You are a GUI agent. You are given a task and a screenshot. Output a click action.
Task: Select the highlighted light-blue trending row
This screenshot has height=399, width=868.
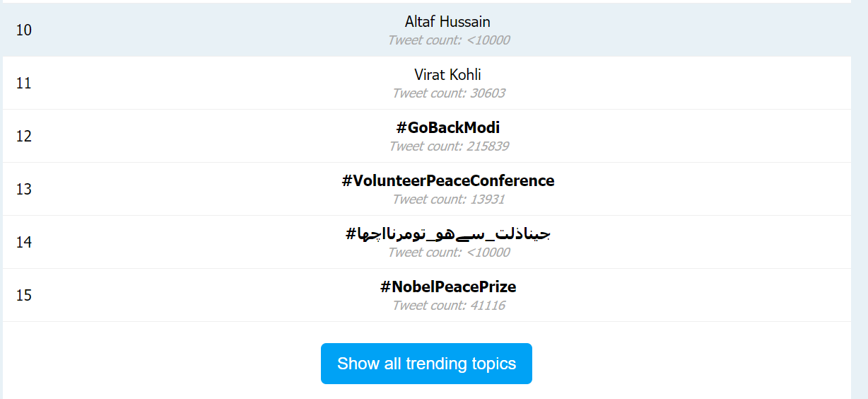click(427, 30)
